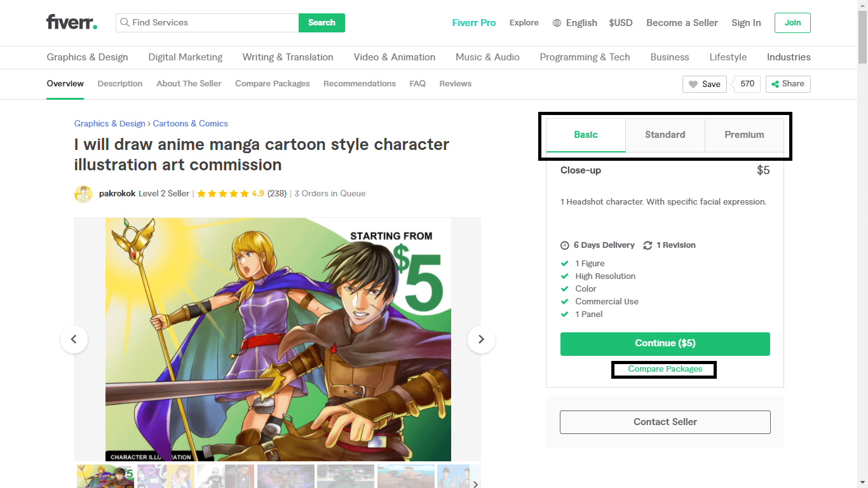The image size is (868, 488).
Task: Click the Compare Packages link
Action: (x=665, y=369)
